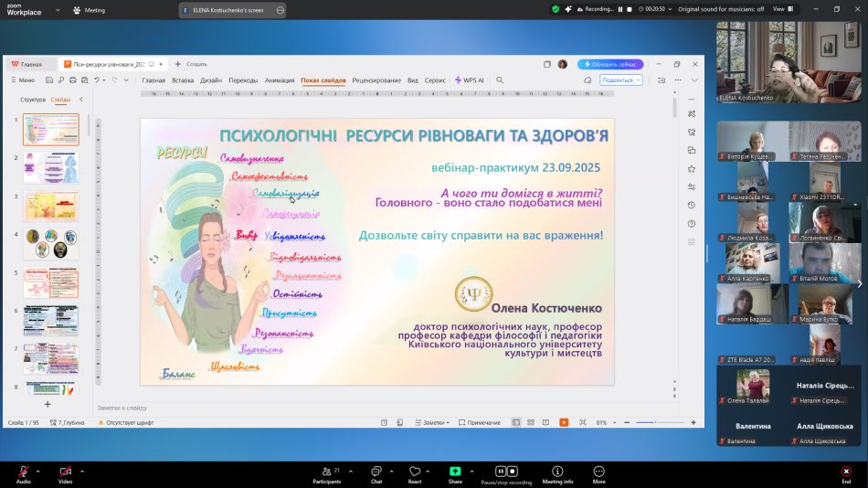Click the green Share screen icon
This screenshot has height=488, width=868.
click(x=455, y=472)
